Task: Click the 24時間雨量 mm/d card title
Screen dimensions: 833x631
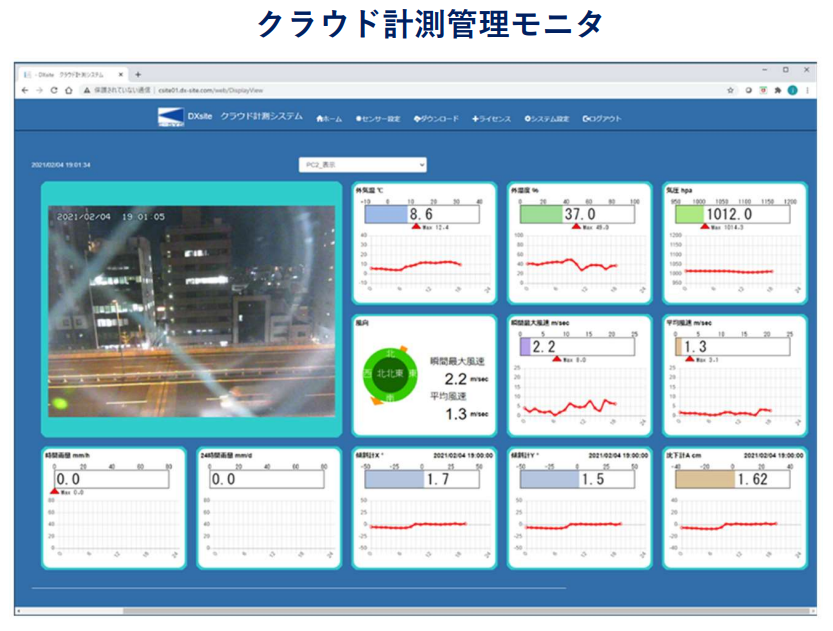Action: coord(226,455)
